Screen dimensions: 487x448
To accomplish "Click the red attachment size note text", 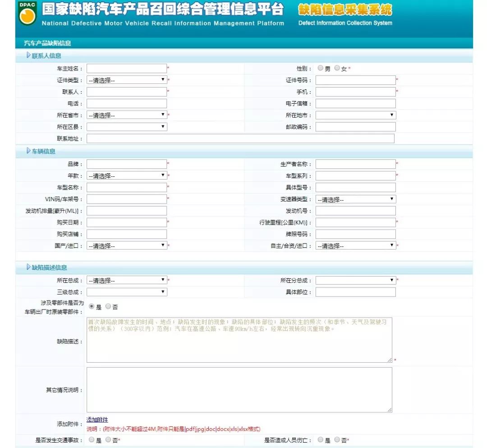I will pyautogui.click(x=174, y=429).
